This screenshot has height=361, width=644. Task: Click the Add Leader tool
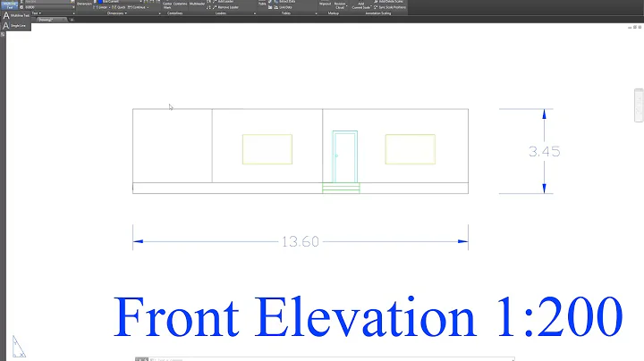click(222, 2)
